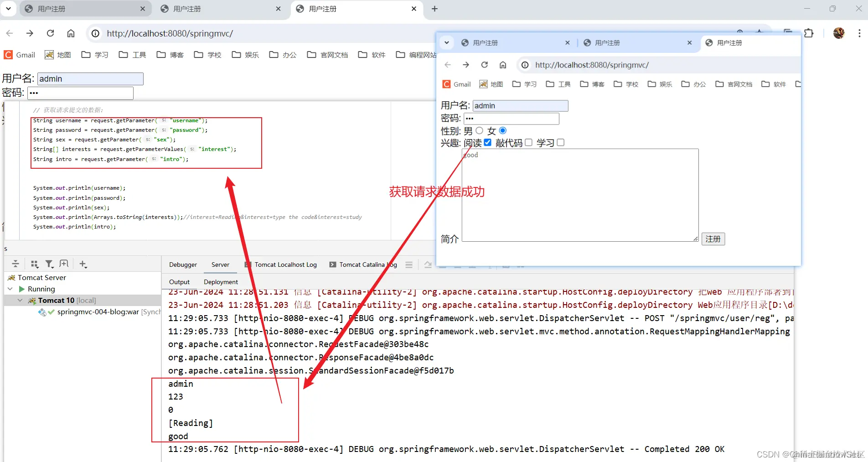868x462 pixels.
Task: Click inside the 简介 textarea containing good
Action: coord(580,195)
